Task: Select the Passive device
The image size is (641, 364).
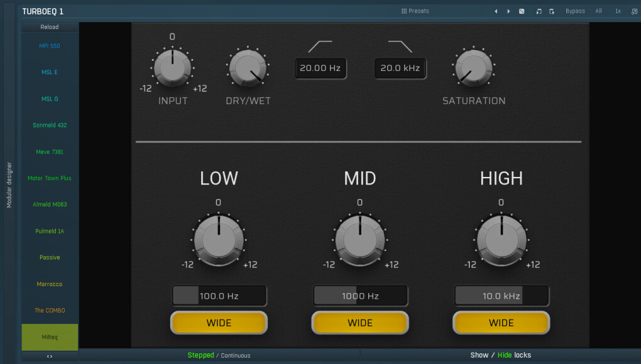Action: click(50, 257)
